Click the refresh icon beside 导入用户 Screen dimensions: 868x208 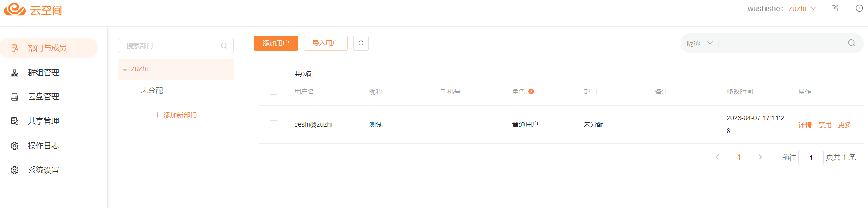tap(361, 43)
